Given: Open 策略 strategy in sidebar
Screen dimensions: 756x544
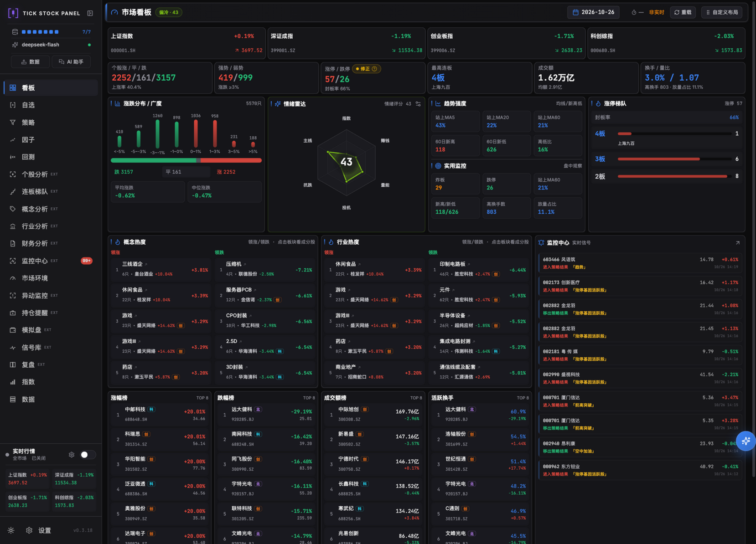Looking at the screenshot, I should [x=51, y=122].
